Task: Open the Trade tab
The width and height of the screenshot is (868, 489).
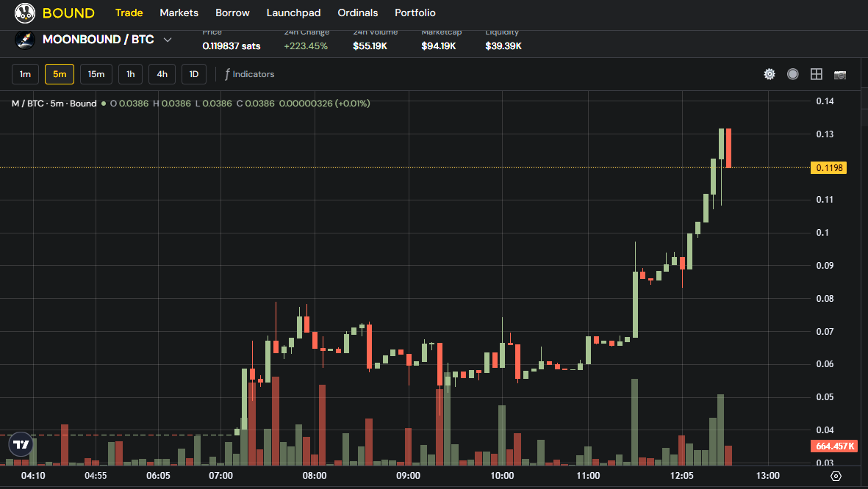Action: point(129,12)
